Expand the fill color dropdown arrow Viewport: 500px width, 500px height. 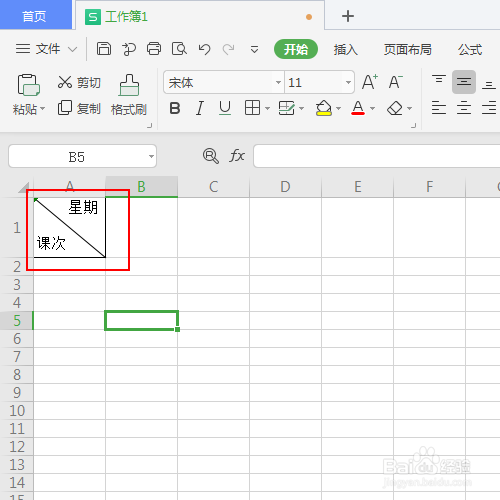pos(339,108)
